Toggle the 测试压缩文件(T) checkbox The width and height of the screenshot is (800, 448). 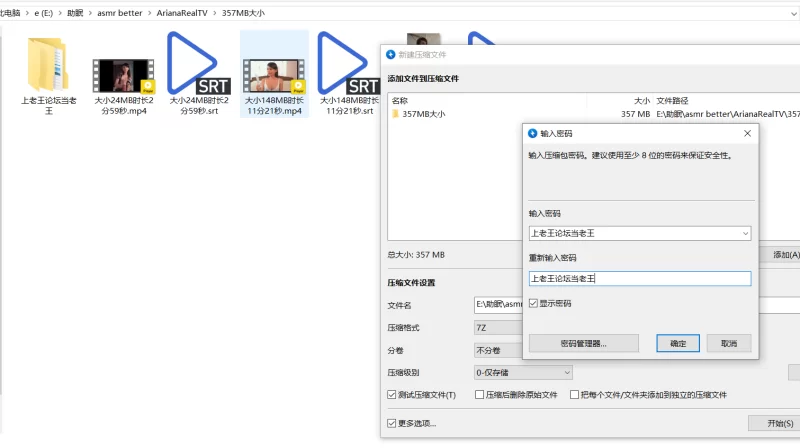(392, 395)
